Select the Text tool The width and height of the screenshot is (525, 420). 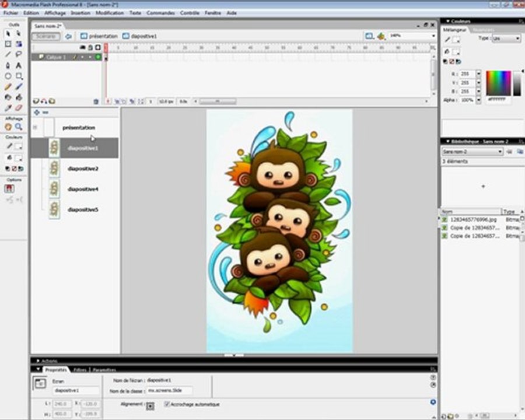(x=19, y=65)
